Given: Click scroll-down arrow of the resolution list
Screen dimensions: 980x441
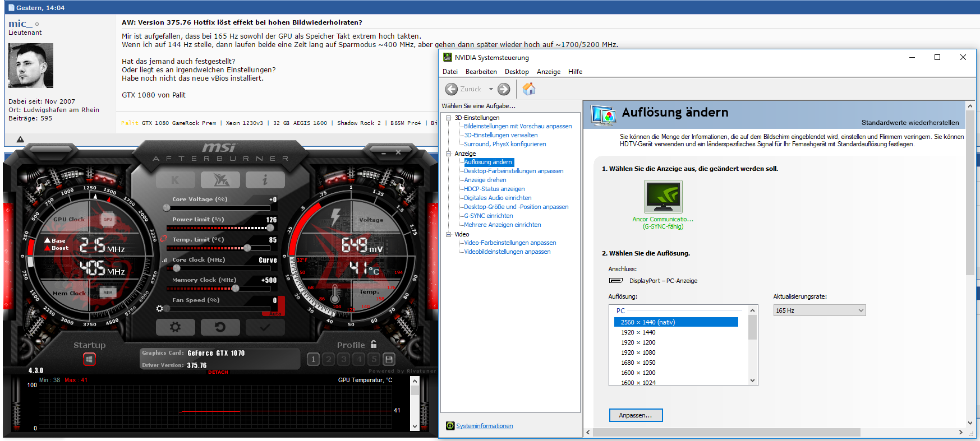Looking at the screenshot, I should pos(753,380).
